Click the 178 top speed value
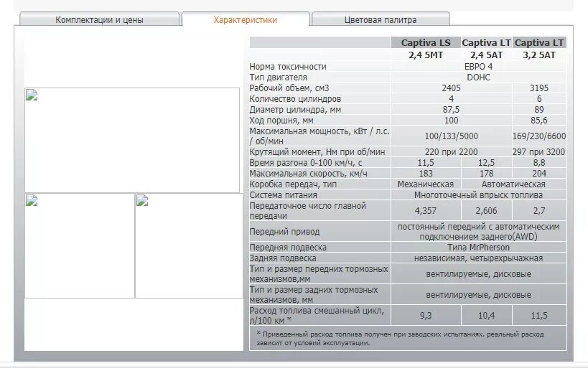Viewport: 588px width, 371px height. pyautogui.click(x=486, y=174)
